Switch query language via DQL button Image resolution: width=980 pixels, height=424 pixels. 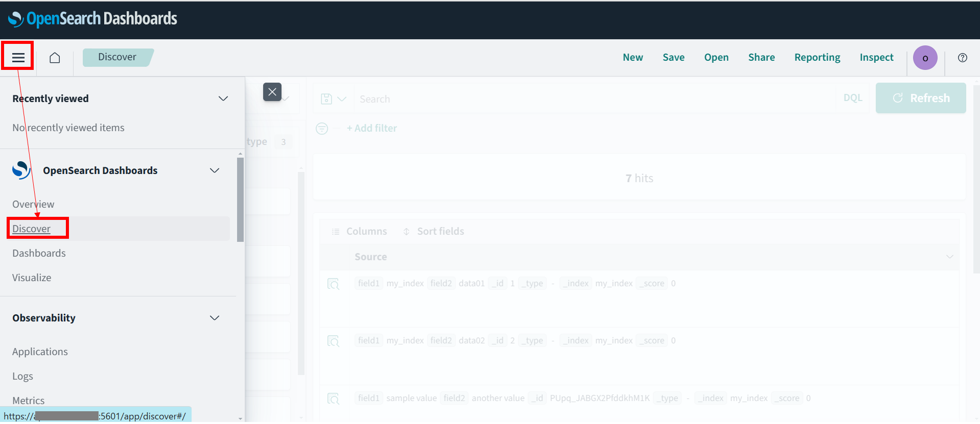tap(853, 98)
